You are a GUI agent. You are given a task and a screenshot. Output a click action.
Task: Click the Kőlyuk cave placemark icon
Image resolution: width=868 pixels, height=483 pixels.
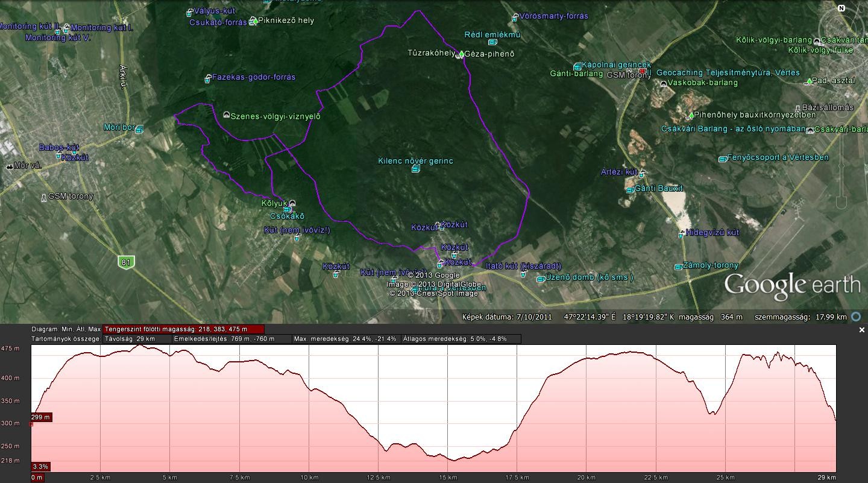point(292,203)
